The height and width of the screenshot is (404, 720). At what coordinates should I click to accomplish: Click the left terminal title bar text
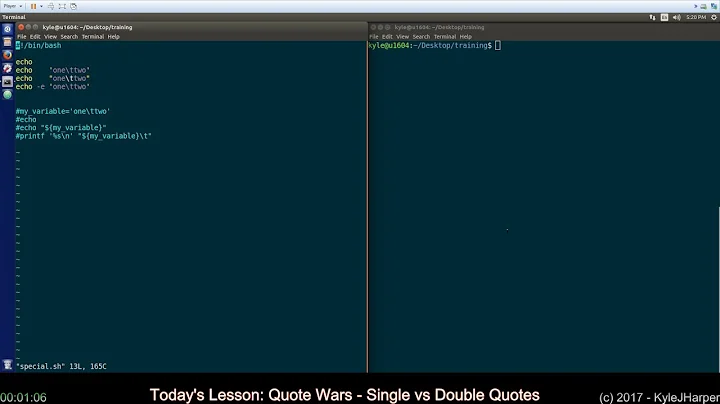click(87, 27)
